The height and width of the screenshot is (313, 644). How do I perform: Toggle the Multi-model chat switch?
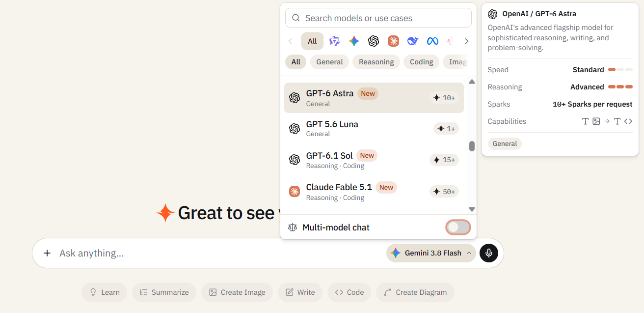(x=458, y=227)
